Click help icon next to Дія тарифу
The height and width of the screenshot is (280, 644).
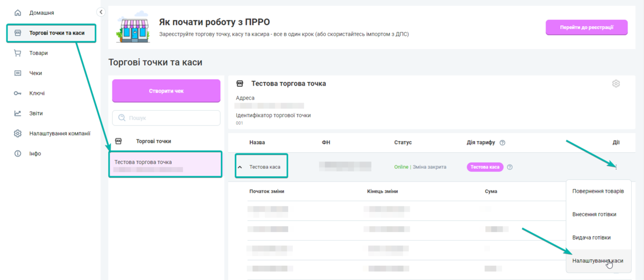tap(503, 143)
